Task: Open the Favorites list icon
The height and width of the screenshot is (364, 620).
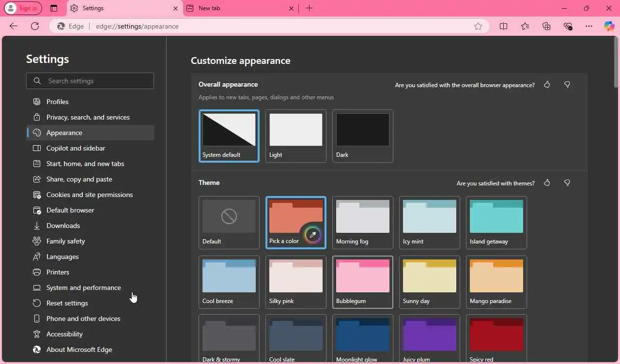Action: coord(525,26)
